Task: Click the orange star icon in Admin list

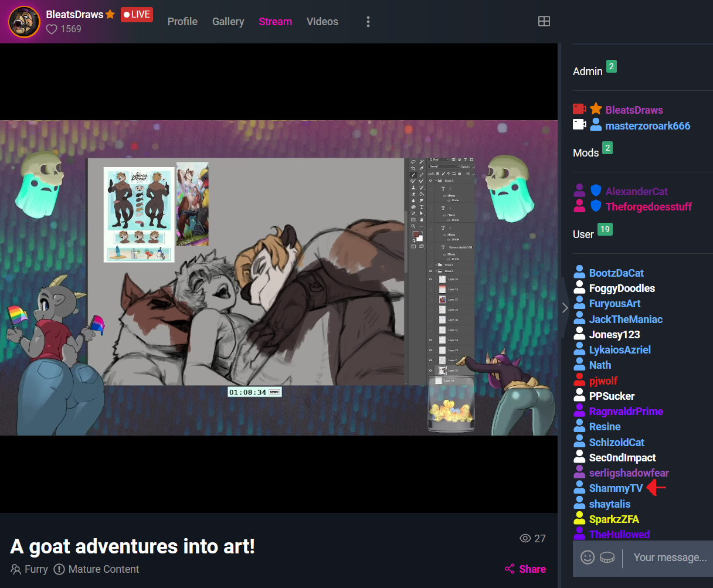Action: (596, 108)
